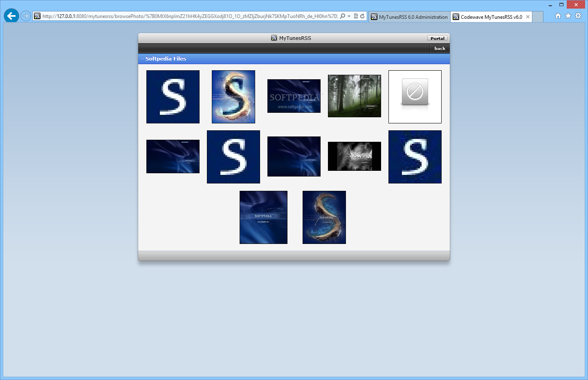Open the foggy forest photo thumbnail

355,96
